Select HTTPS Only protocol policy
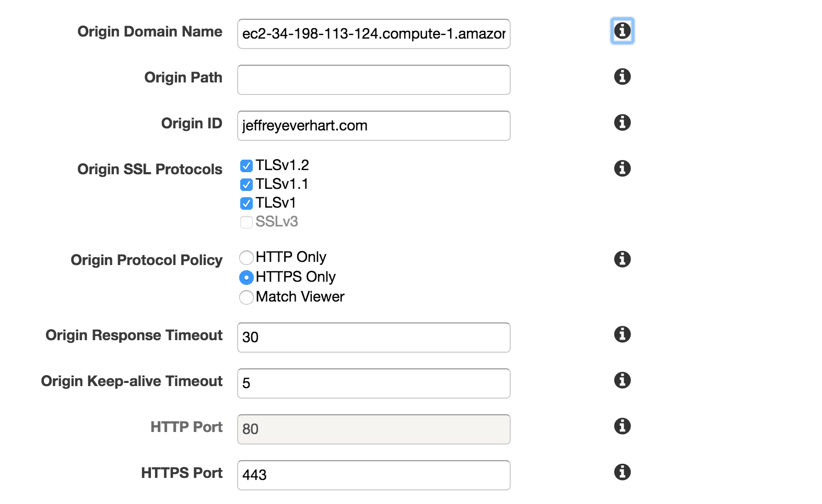Screen dimensions: 822x504 click(246, 278)
